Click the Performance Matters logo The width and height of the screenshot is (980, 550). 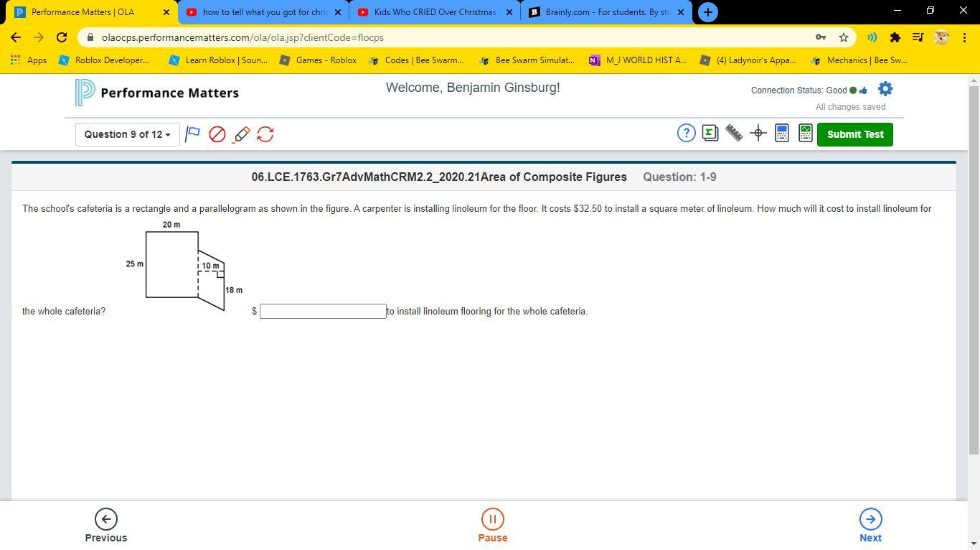(157, 93)
